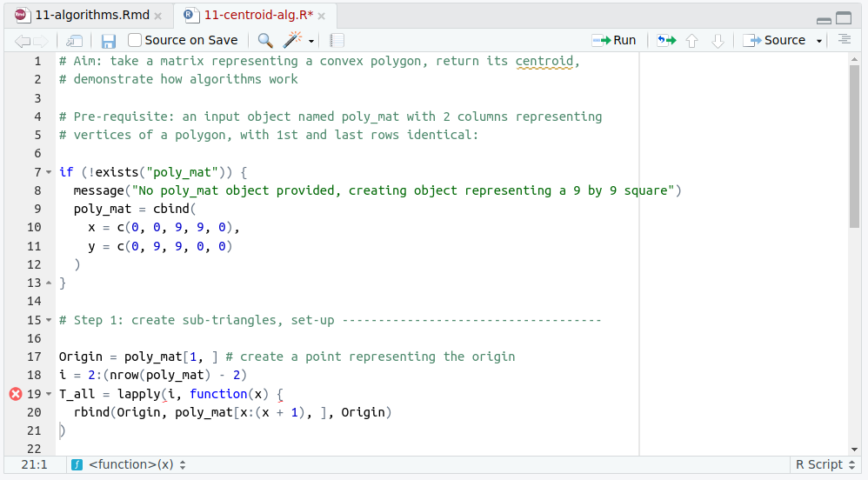Show document in new window icon
868x480 pixels.
74,40
